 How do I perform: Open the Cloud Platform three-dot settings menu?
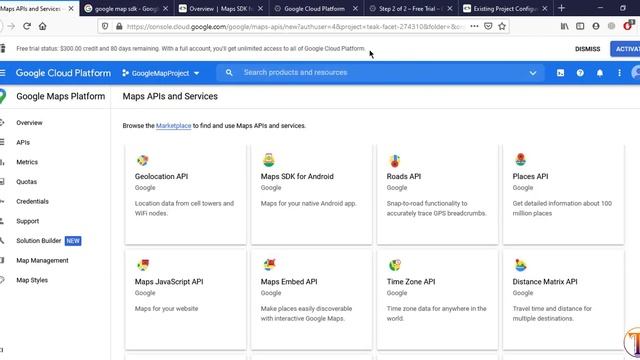pyautogui.click(x=619, y=73)
